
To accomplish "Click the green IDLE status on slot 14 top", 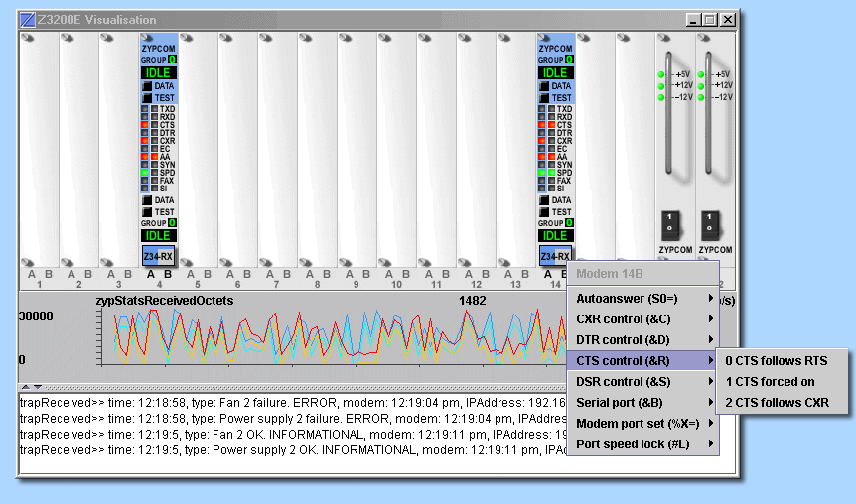I will tap(555, 73).
